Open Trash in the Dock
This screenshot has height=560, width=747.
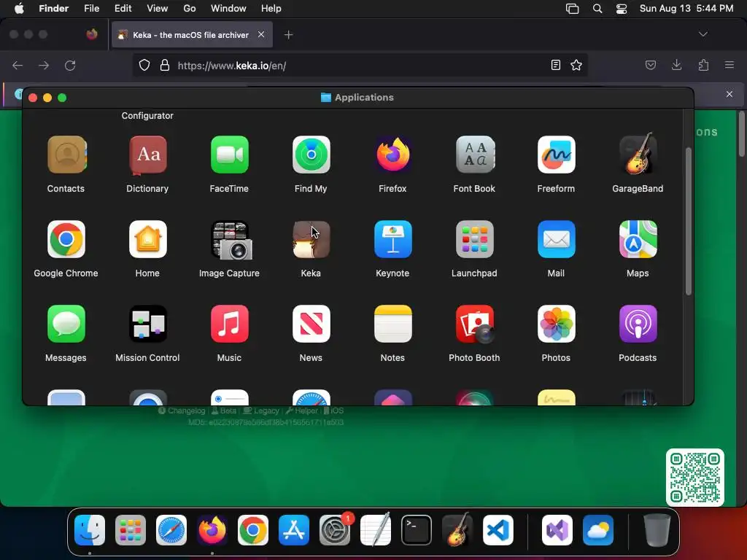tap(657, 530)
